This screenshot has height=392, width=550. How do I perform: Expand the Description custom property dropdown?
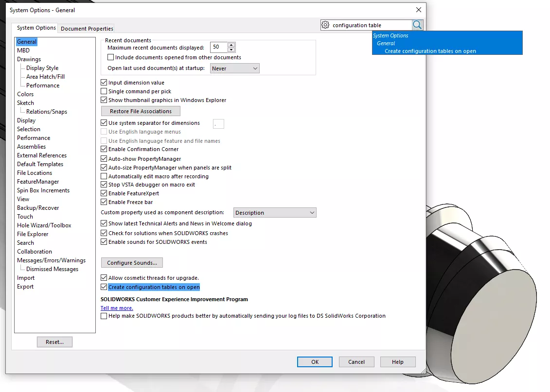[275, 213]
